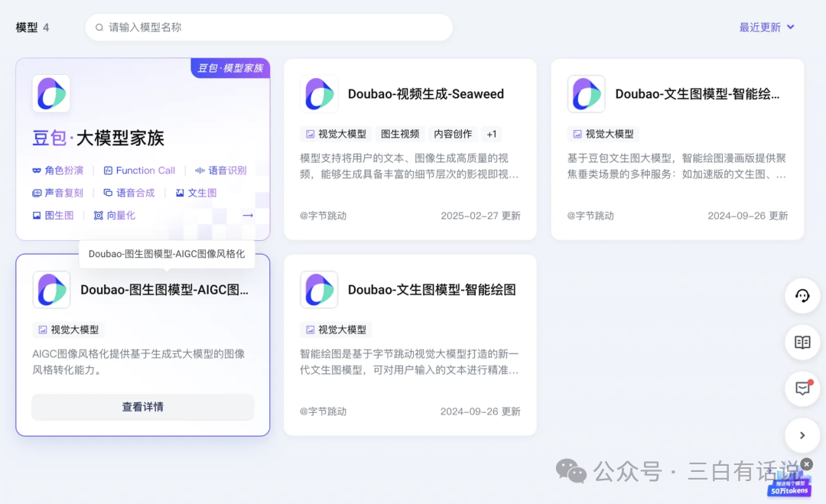Image resolution: width=826 pixels, height=504 pixels.
Task: Open Doubao-图生图模型-AIGC图… card title
Action: 164,290
